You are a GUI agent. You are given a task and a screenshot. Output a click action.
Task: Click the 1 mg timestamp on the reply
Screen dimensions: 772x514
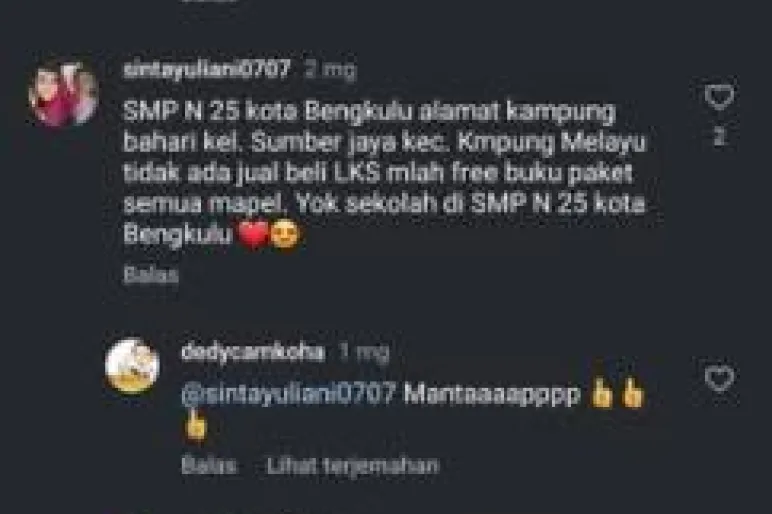pos(364,353)
